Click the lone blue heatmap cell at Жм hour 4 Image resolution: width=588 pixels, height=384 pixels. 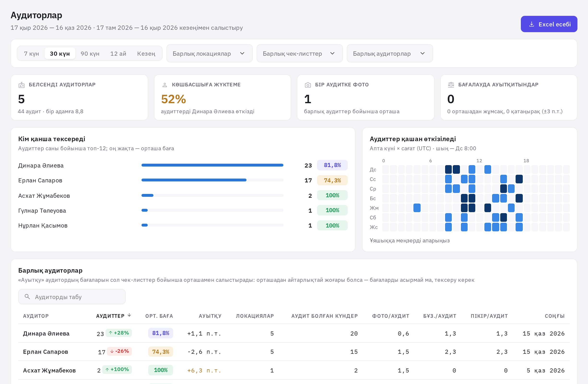[x=417, y=208]
